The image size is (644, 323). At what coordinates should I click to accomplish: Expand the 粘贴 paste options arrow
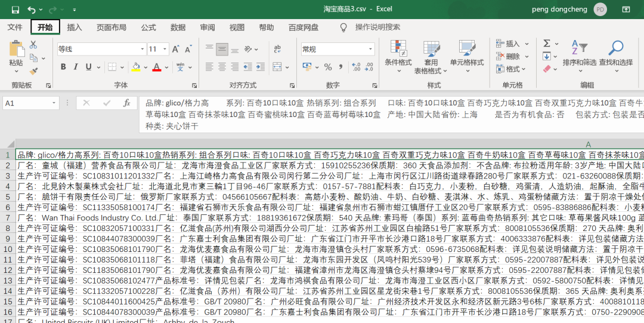click(x=16, y=72)
